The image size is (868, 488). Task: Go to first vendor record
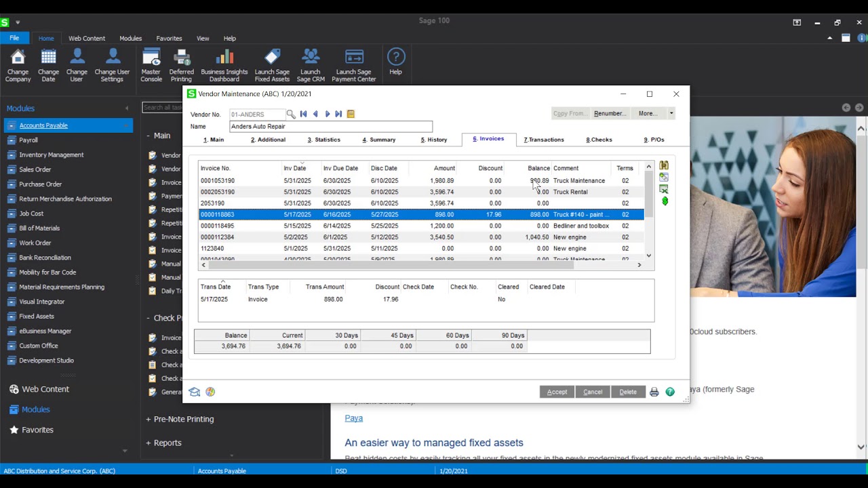click(303, 114)
